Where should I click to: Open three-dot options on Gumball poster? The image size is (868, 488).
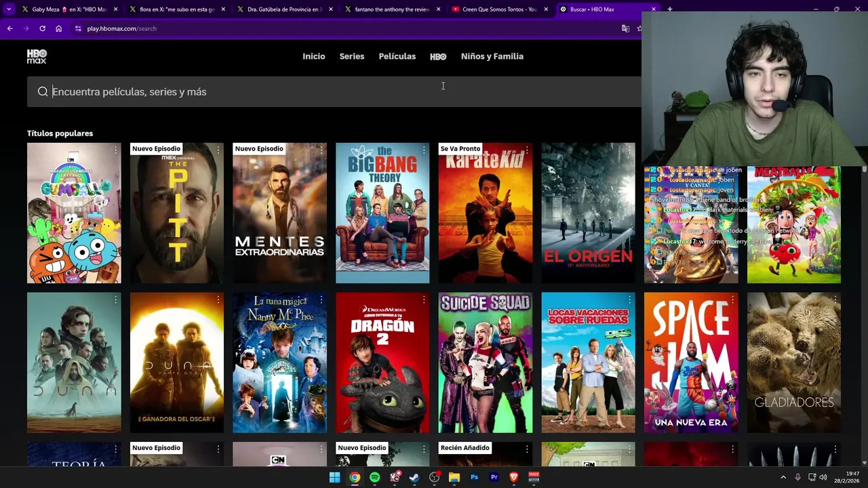tap(115, 149)
